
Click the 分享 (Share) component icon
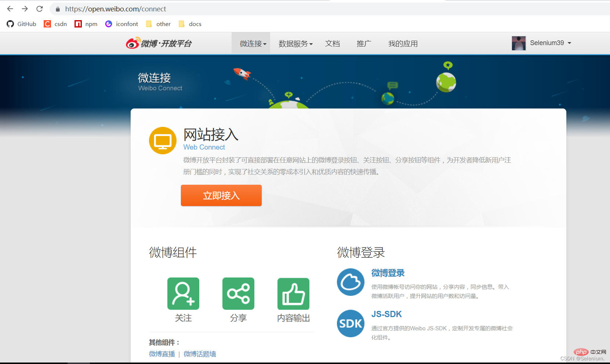238,293
